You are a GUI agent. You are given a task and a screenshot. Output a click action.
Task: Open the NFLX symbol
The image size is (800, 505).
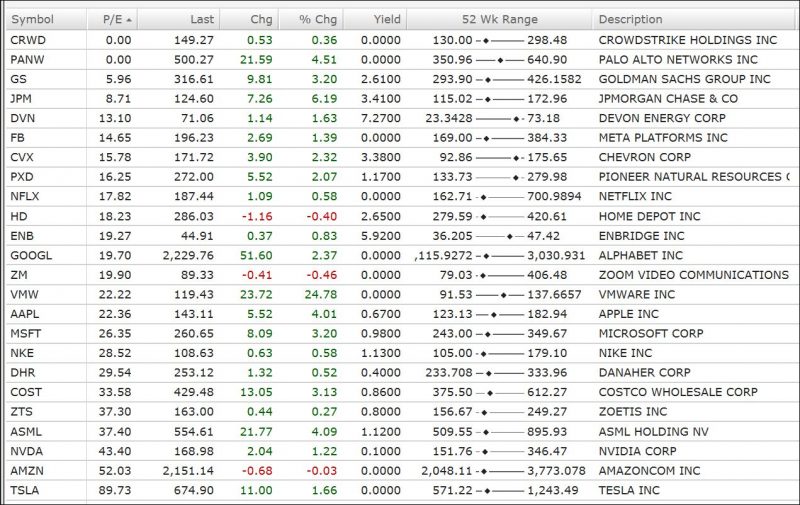pos(25,196)
